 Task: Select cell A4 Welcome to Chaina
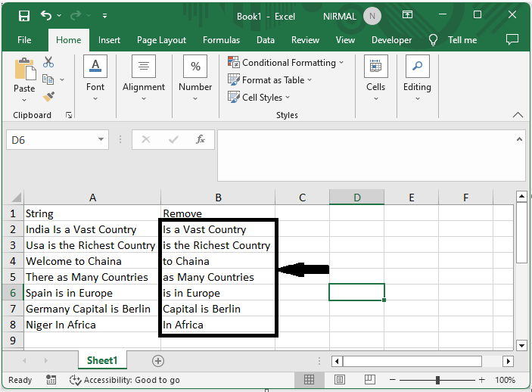coord(92,261)
